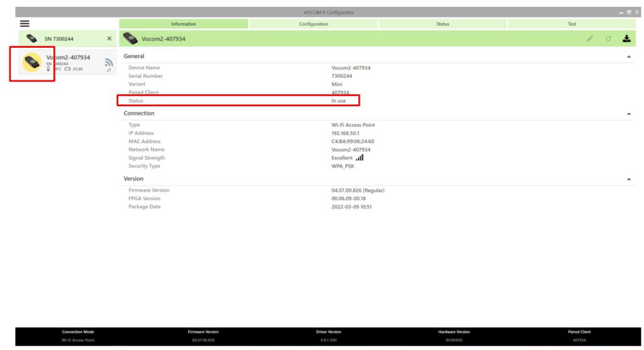Click the MAC address C4:BA:99:06:24:60
644x350 pixels.
click(x=353, y=141)
